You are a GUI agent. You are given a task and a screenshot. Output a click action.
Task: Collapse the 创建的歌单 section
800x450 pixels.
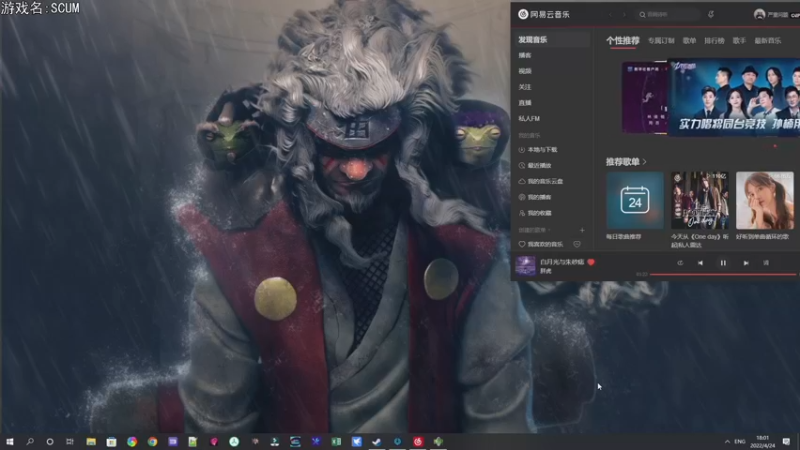pyautogui.click(x=534, y=230)
